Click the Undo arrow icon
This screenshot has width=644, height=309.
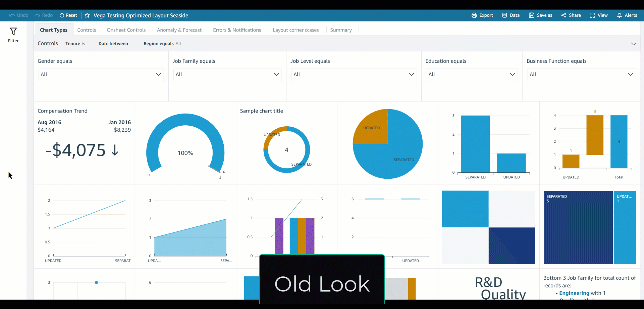click(12, 15)
